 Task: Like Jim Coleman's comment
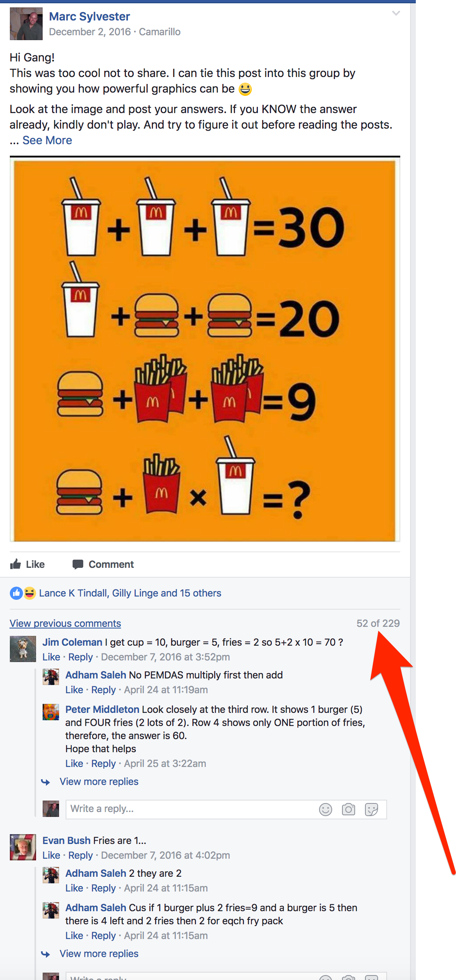tap(51, 657)
